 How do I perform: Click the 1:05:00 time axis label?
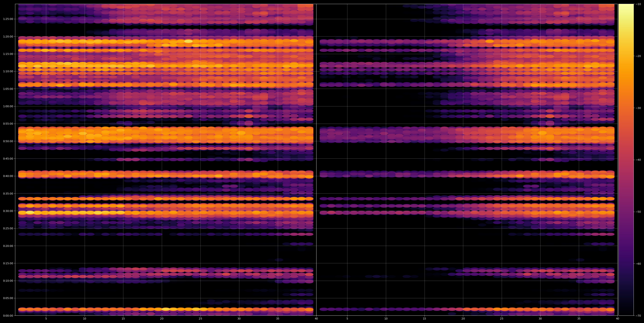8,89
